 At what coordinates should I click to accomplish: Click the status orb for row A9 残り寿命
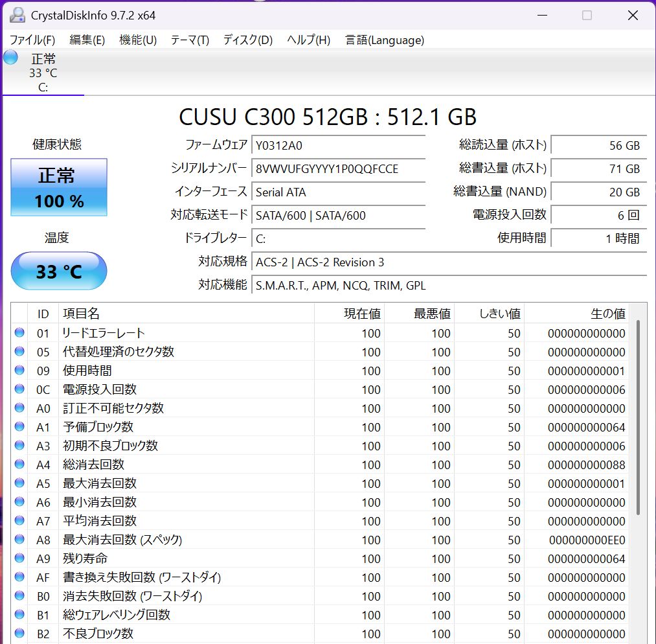click(19, 558)
